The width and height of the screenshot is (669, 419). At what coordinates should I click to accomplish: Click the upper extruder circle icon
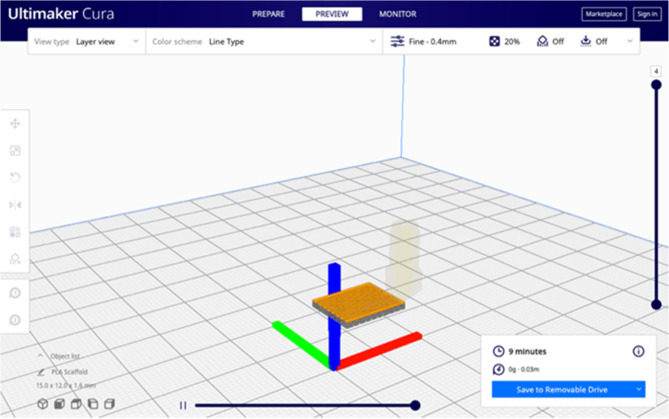[15, 293]
